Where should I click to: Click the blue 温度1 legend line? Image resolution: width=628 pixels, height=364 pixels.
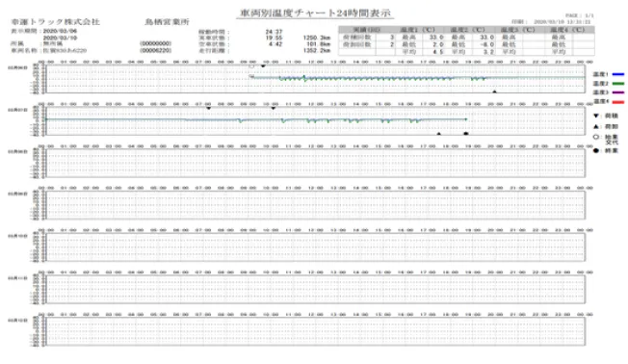[x=618, y=74]
